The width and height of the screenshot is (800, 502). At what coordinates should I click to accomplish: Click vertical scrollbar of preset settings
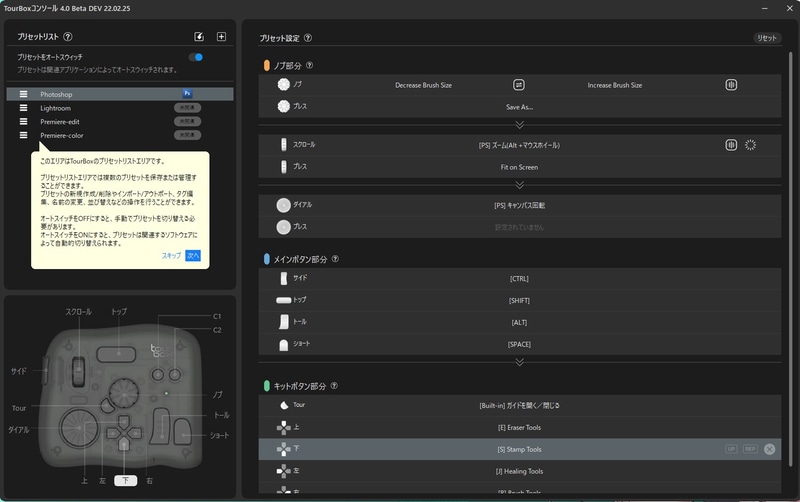(790, 258)
